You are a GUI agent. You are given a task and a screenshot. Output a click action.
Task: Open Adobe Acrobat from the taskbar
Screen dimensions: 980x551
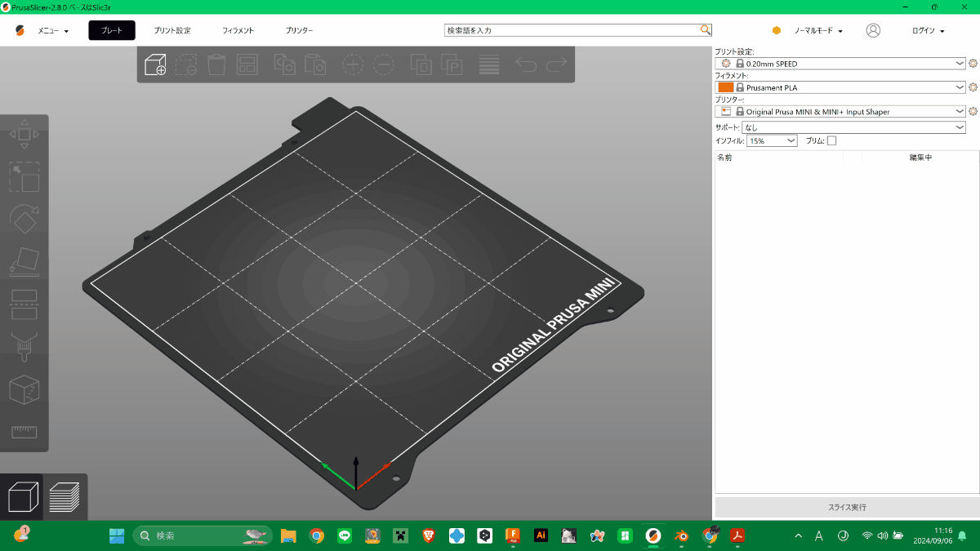point(737,535)
